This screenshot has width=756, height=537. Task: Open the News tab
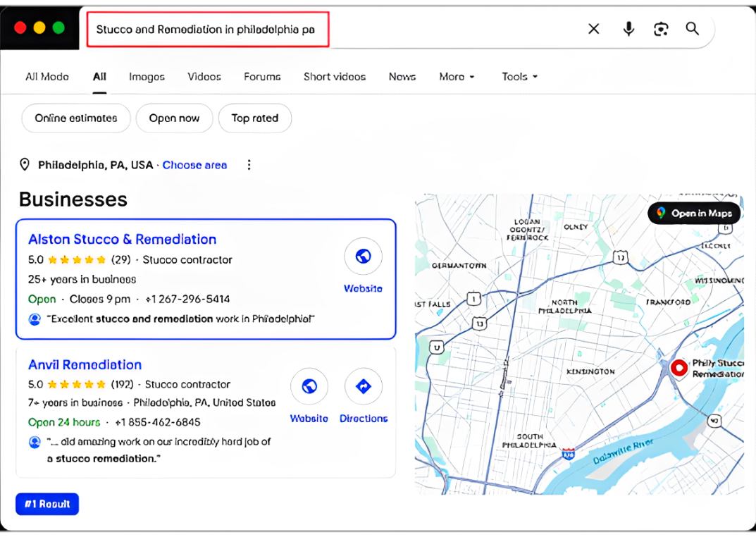(402, 77)
